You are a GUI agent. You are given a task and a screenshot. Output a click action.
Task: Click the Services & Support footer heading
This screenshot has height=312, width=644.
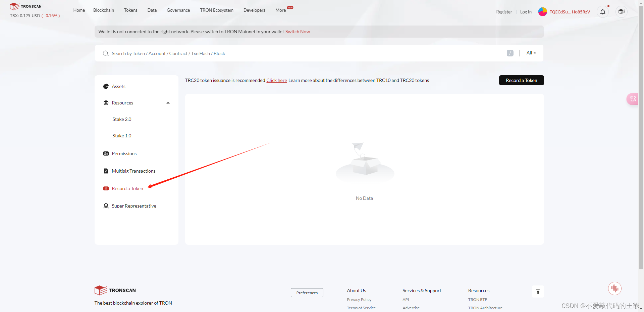coord(422,291)
